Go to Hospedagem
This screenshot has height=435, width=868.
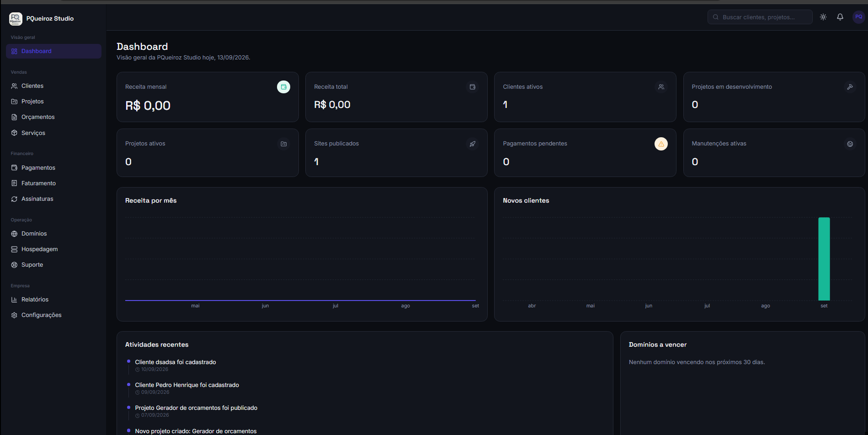click(x=54, y=249)
